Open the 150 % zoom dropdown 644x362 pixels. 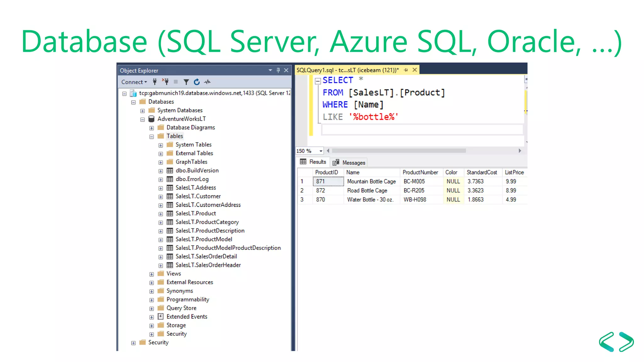(321, 151)
